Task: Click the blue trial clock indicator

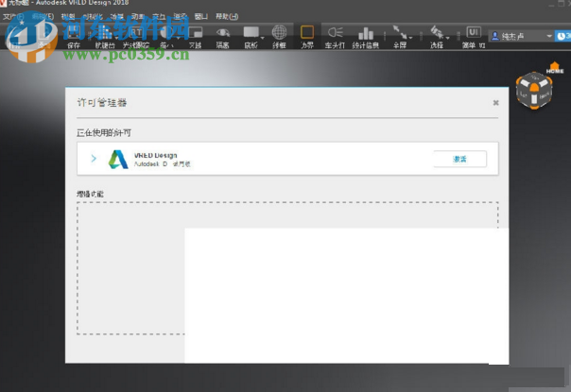Action: click(x=562, y=36)
